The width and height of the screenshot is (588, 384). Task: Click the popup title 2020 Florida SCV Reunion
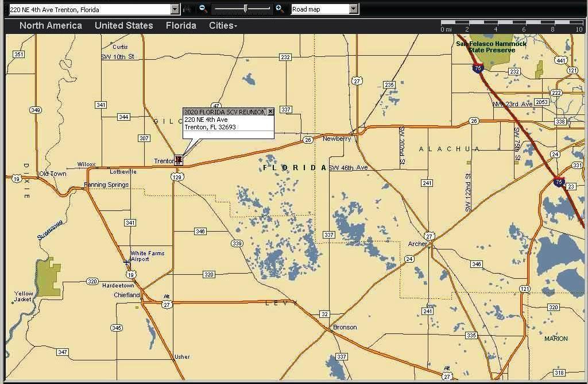(x=225, y=112)
